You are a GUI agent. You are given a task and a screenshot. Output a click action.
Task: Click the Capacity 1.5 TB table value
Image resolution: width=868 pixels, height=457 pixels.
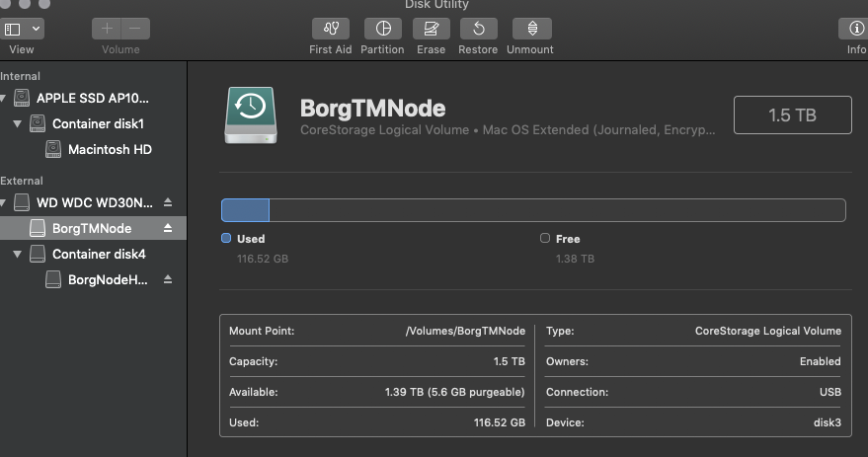tap(510, 361)
